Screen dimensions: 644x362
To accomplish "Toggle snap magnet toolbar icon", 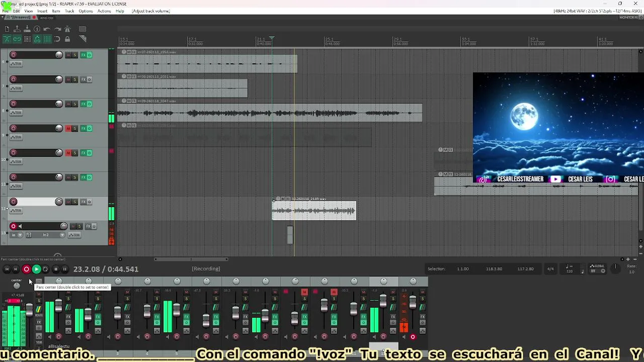I will 57,39.
